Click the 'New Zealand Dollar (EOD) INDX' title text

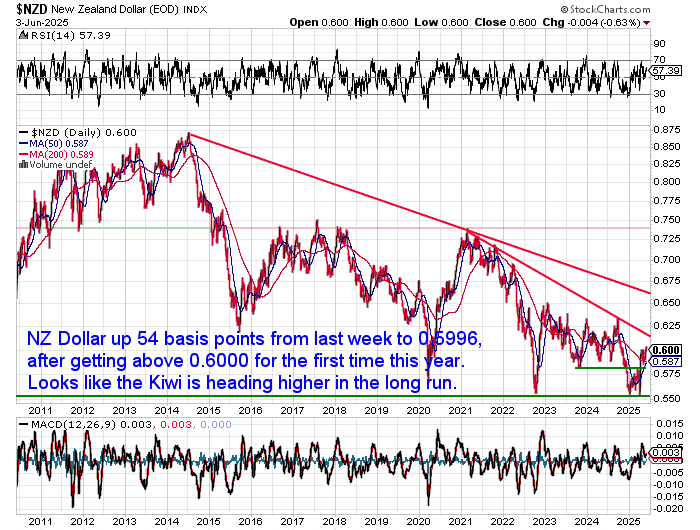point(129,9)
